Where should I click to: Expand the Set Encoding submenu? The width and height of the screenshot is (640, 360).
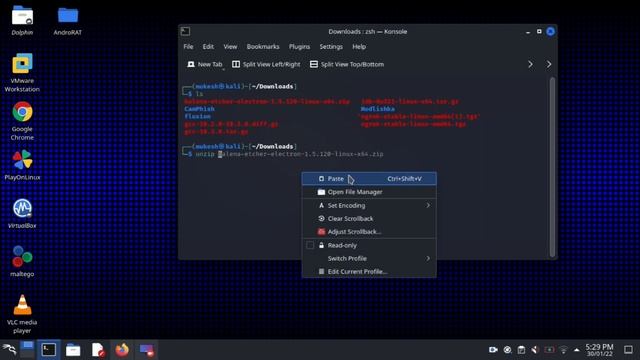(369, 205)
